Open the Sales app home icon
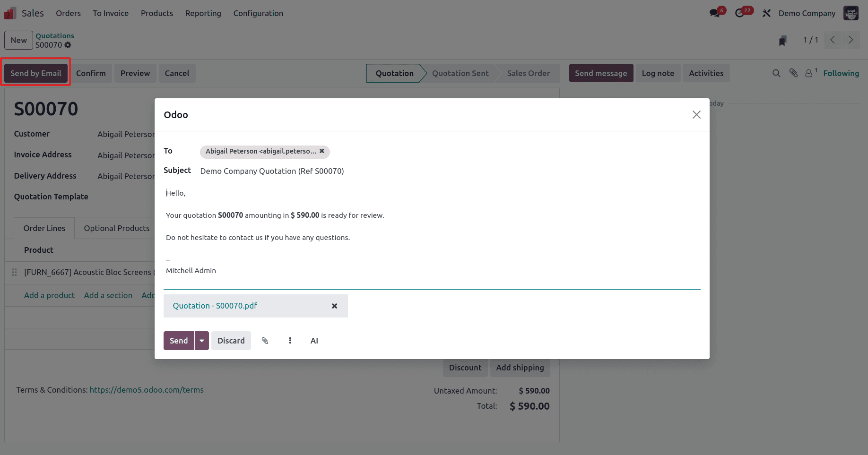The width and height of the screenshot is (868, 455). [10, 13]
